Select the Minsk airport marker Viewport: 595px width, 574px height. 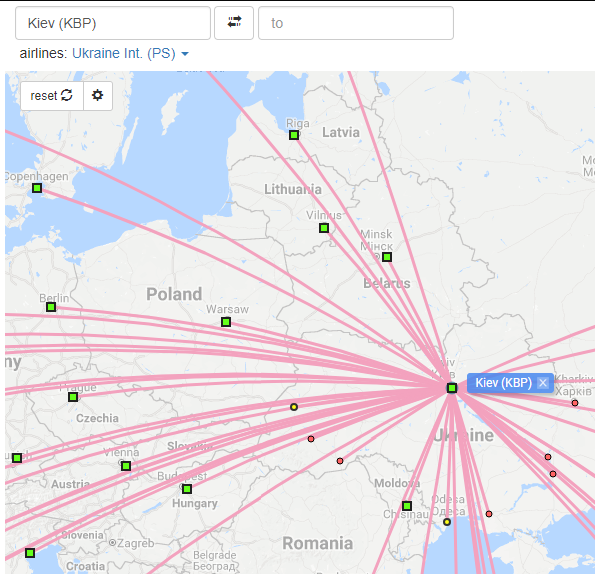coord(387,257)
